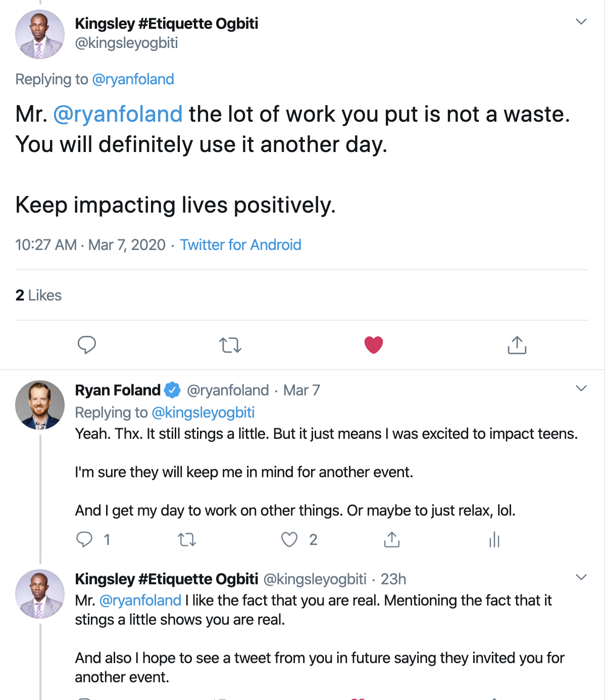Open Ryan Foland's profile avatar
This screenshot has width=605, height=700.
(x=40, y=405)
